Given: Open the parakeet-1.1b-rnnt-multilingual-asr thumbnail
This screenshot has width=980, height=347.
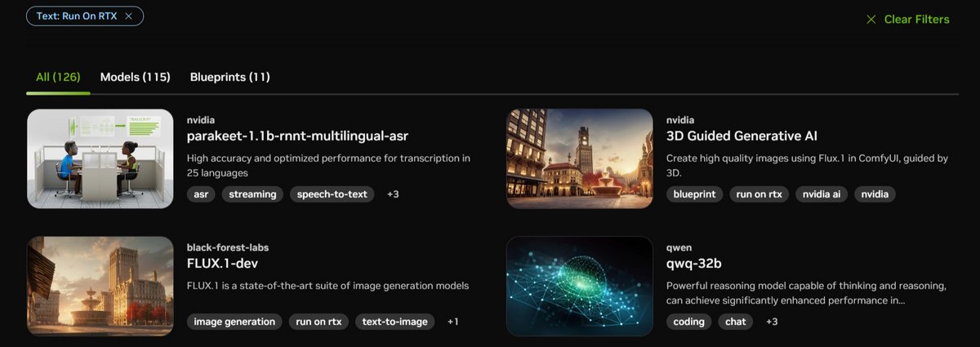Looking at the screenshot, I should (100, 158).
